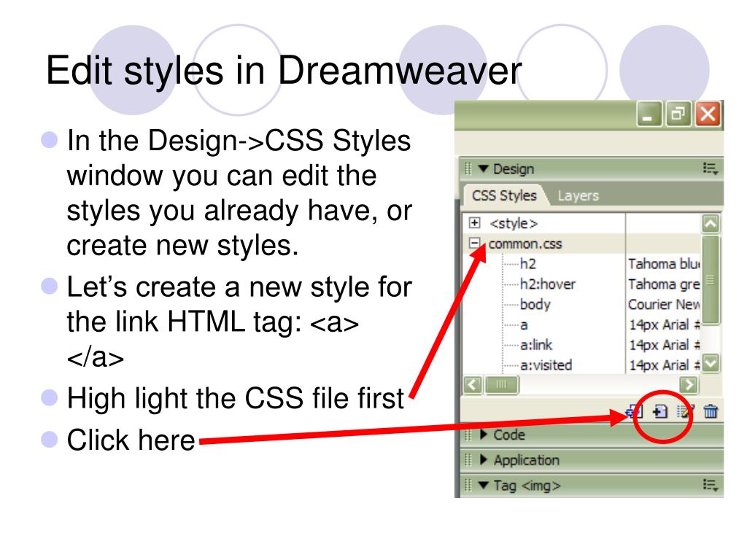The height and width of the screenshot is (560, 747).
Task: Click the 'Tahoma blu' property value
Action: 664,263
